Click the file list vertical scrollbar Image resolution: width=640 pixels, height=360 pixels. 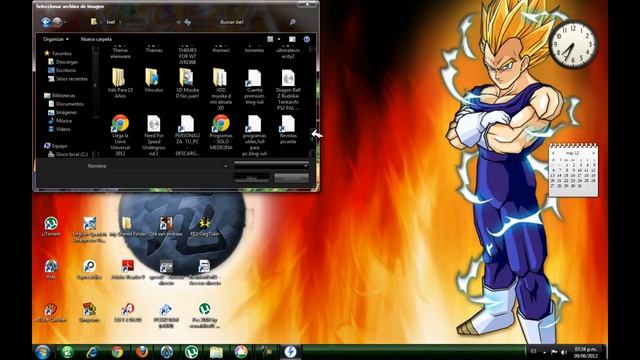[312, 100]
